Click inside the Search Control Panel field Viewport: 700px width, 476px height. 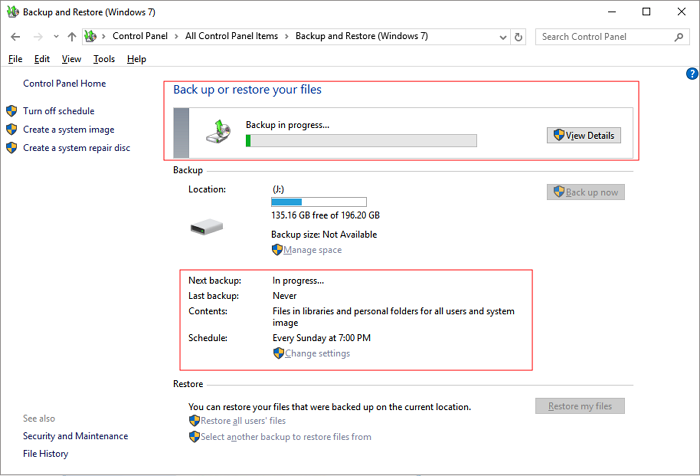[x=605, y=37]
